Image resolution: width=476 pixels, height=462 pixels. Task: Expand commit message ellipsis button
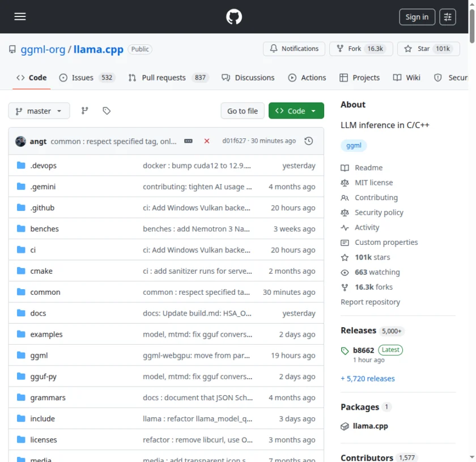pyautogui.click(x=189, y=141)
